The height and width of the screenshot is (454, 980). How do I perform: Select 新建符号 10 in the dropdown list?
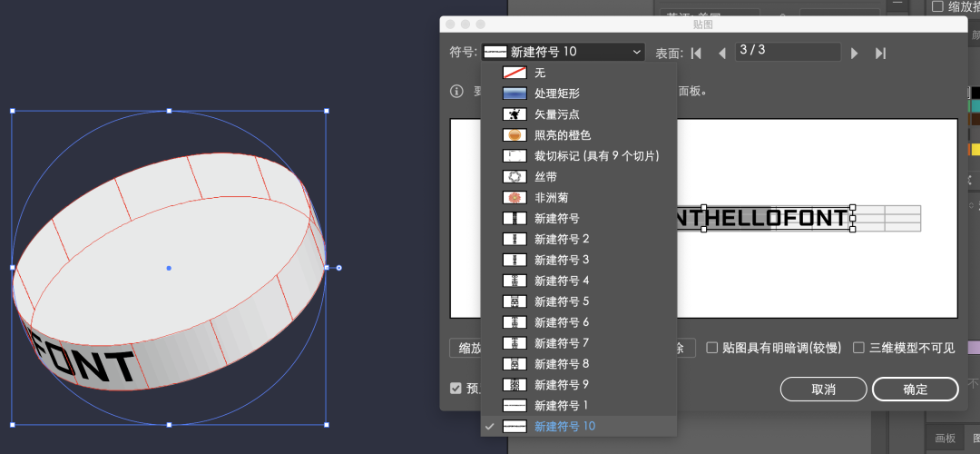tap(565, 426)
